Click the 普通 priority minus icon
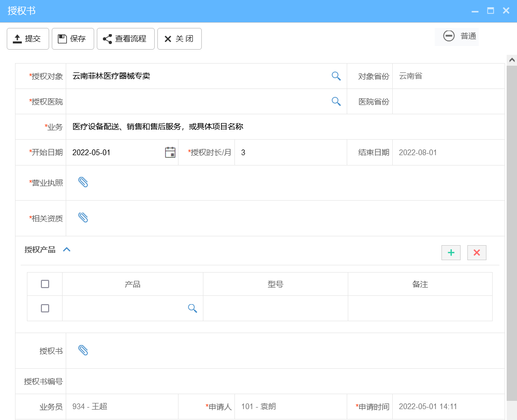This screenshot has width=517, height=420. 448,36
